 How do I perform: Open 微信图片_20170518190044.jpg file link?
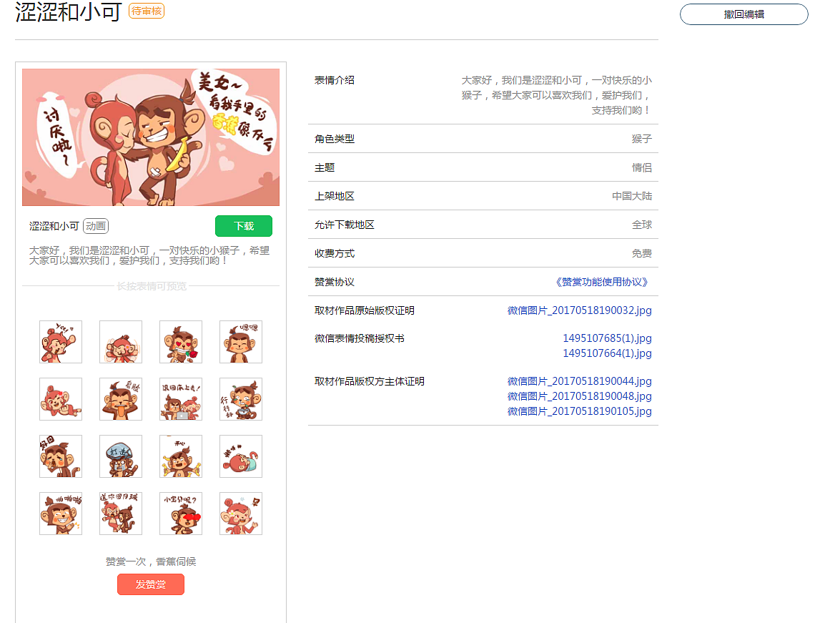click(x=580, y=381)
